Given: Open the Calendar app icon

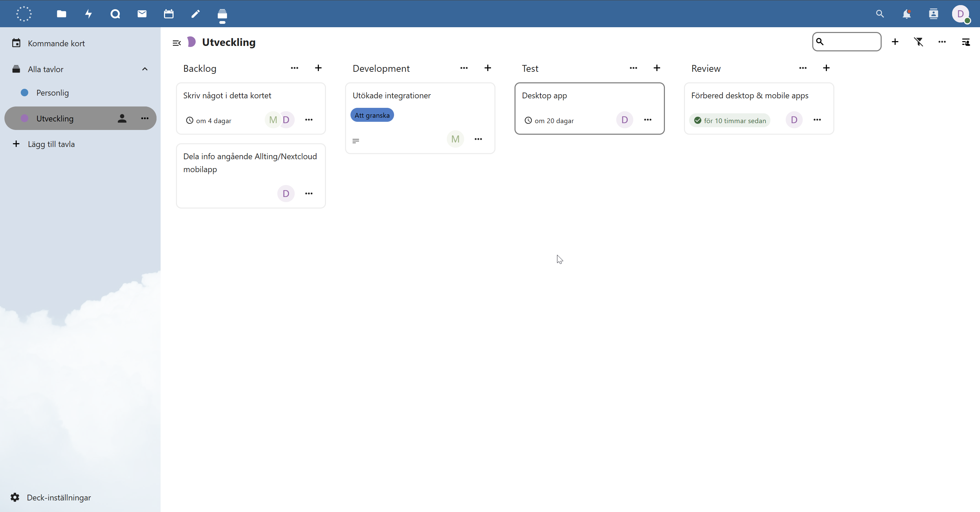Looking at the screenshot, I should click(168, 14).
